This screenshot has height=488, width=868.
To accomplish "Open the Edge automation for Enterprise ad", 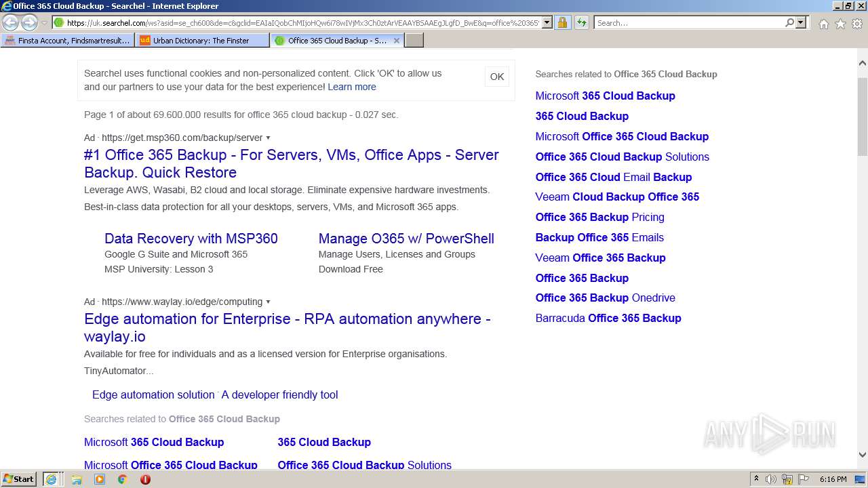I will (x=288, y=327).
